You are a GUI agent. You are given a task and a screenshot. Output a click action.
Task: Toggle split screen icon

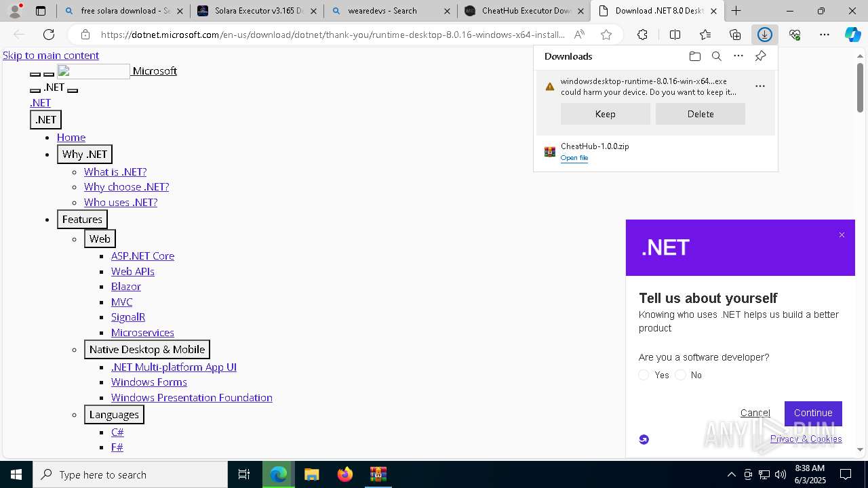675,35
